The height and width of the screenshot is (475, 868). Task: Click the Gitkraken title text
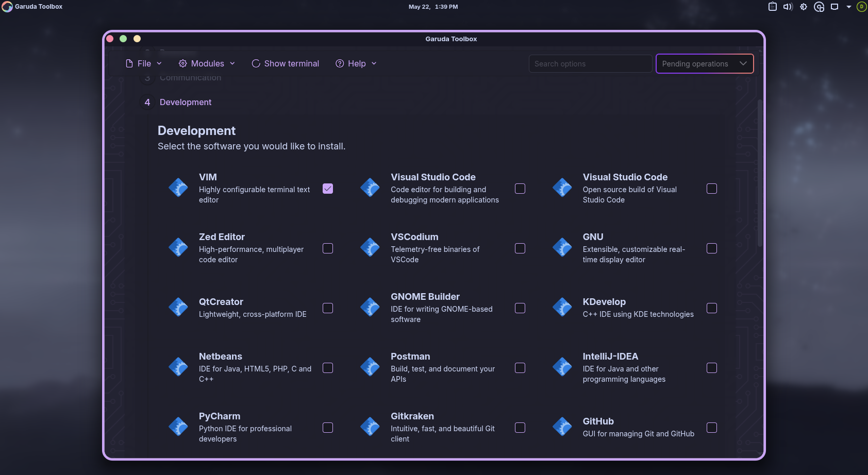(412, 416)
